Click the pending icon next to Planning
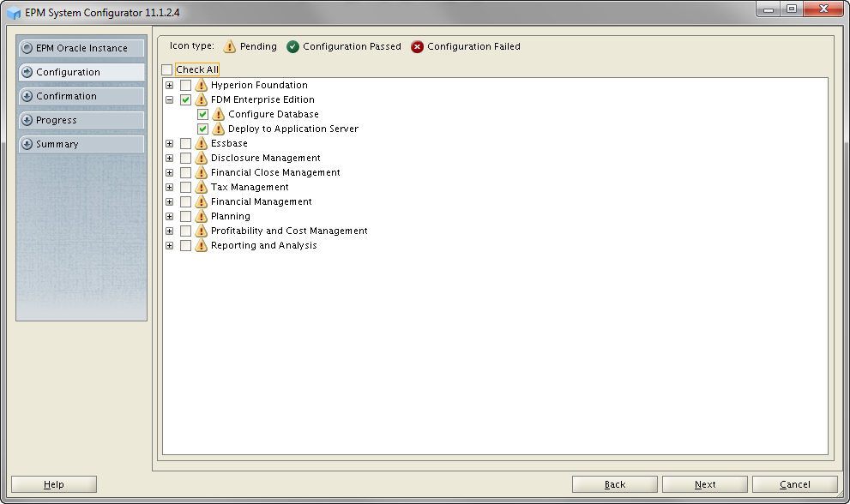 click(201, 217)
